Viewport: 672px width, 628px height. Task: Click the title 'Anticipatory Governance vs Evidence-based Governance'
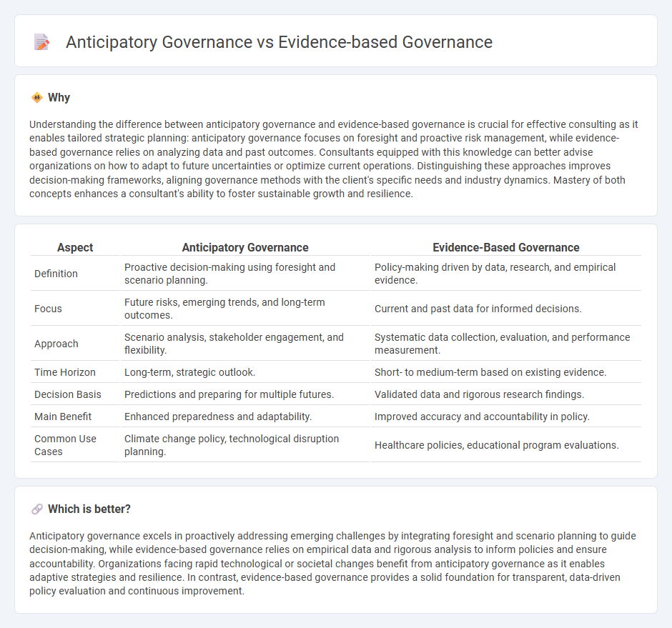[279, 42]
